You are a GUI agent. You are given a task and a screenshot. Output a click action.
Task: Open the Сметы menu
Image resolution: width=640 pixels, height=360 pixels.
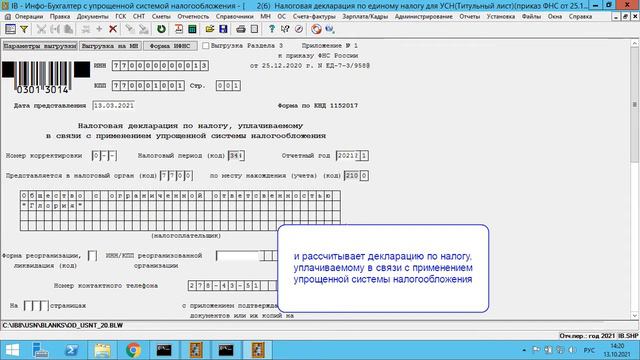tap(161, 17)
